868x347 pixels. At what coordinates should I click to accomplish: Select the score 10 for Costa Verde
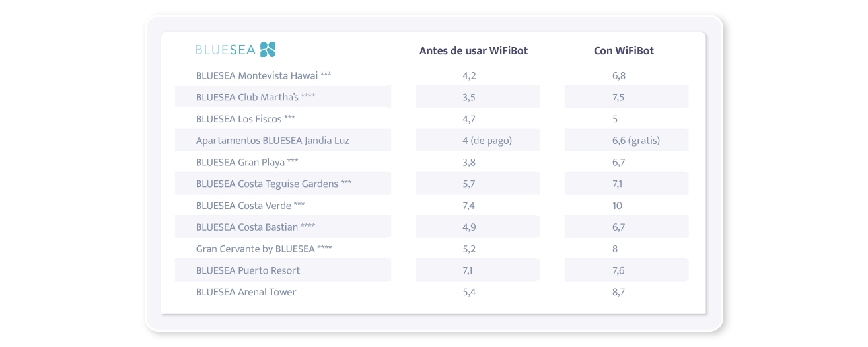point(618,206)
